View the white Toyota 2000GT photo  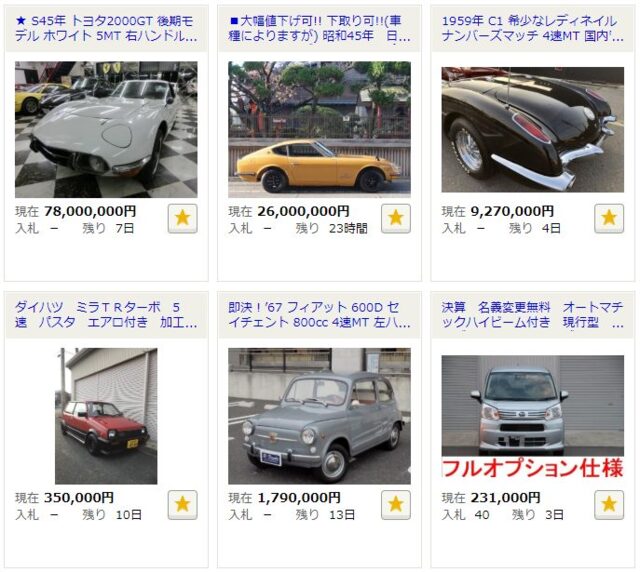tap(106, 129)
